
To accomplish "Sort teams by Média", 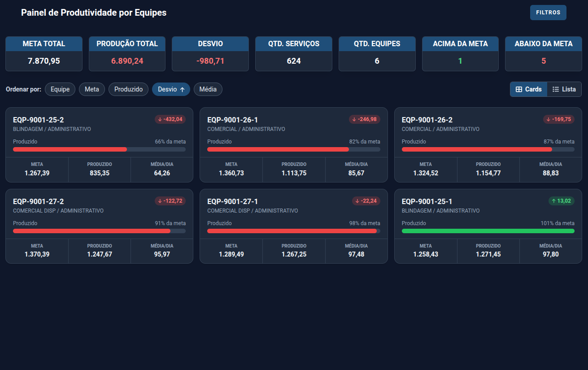I will [208, 89].
